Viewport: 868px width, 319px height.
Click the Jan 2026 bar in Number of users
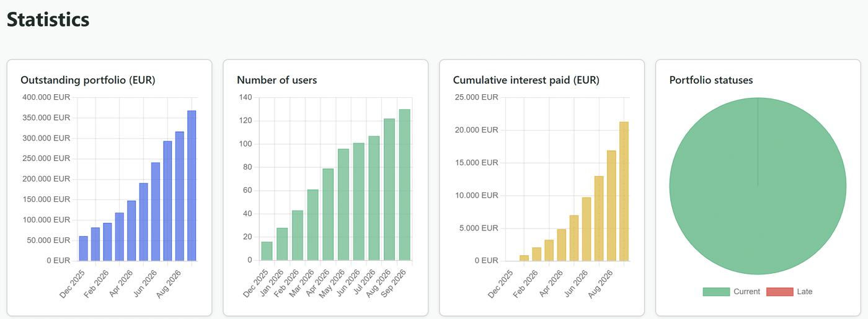(282, 244)
